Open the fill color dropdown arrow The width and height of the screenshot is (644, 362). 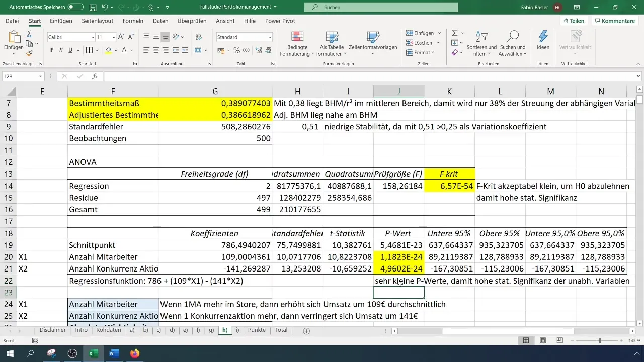(115, 50)
